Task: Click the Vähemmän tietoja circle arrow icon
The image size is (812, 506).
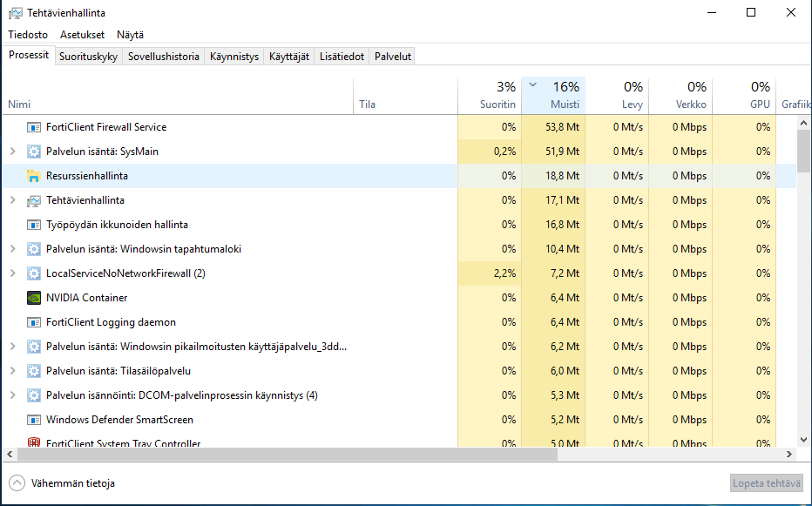Action: click(17, 483)
